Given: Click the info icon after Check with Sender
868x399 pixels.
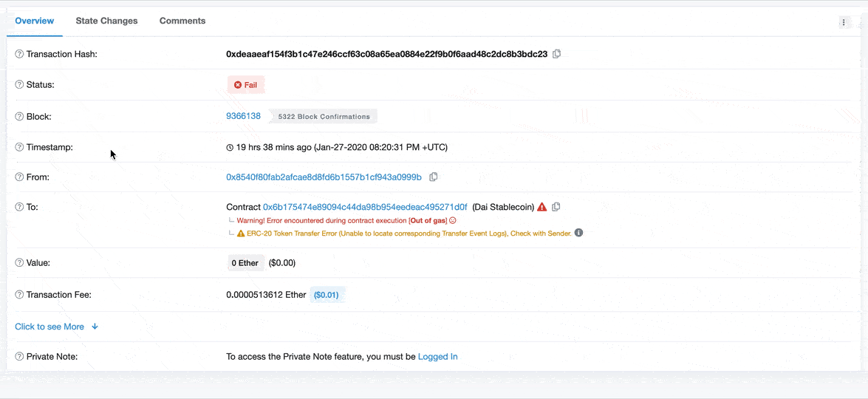Looking at the screenshot, I should (579, 233).
